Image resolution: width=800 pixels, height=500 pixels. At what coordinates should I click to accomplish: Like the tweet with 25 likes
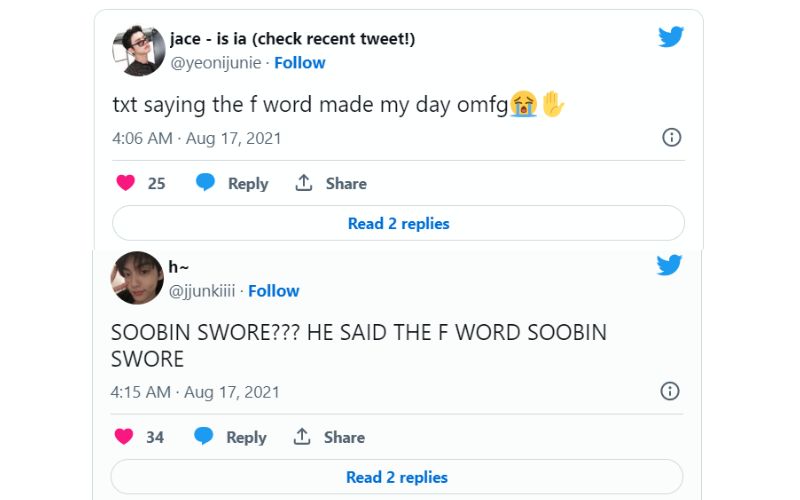[x=126, y=183]
